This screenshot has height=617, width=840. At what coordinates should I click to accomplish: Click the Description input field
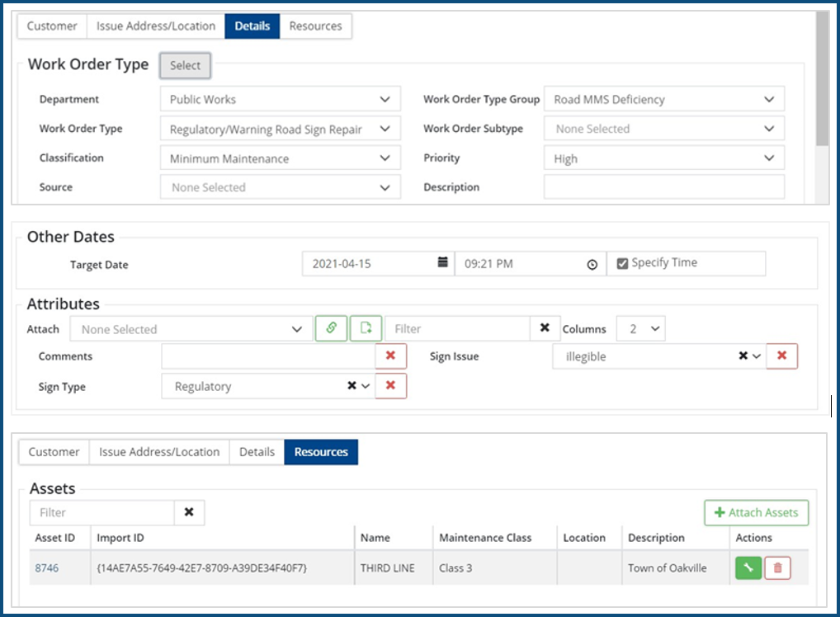pyautogui.click(x=663, y=187)
